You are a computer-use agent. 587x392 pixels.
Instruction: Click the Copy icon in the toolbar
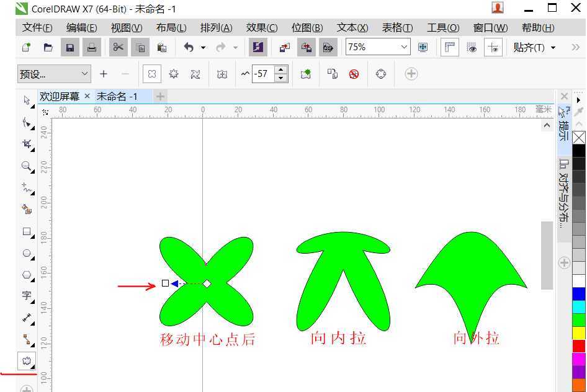pos(140,47)
